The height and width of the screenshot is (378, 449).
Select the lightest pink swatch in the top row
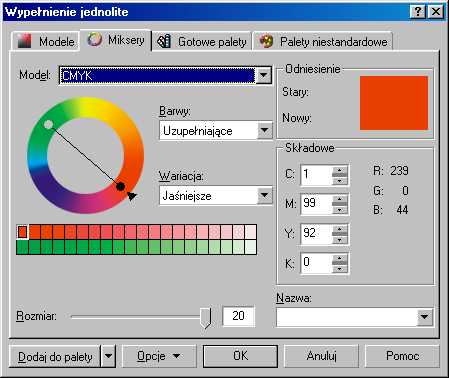pos(250,232)
